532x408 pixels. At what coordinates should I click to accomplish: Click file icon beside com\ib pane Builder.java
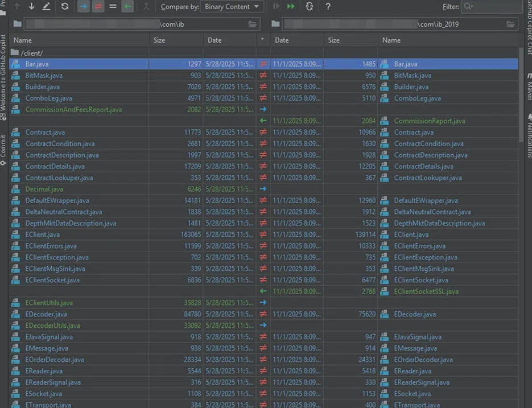(15, 86)
